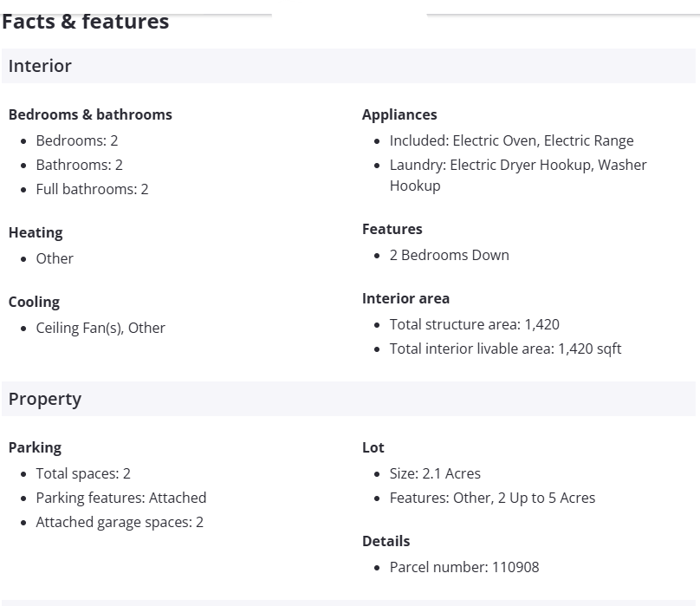Select the Full bathrooms: 2 entry

pos(92,189)
